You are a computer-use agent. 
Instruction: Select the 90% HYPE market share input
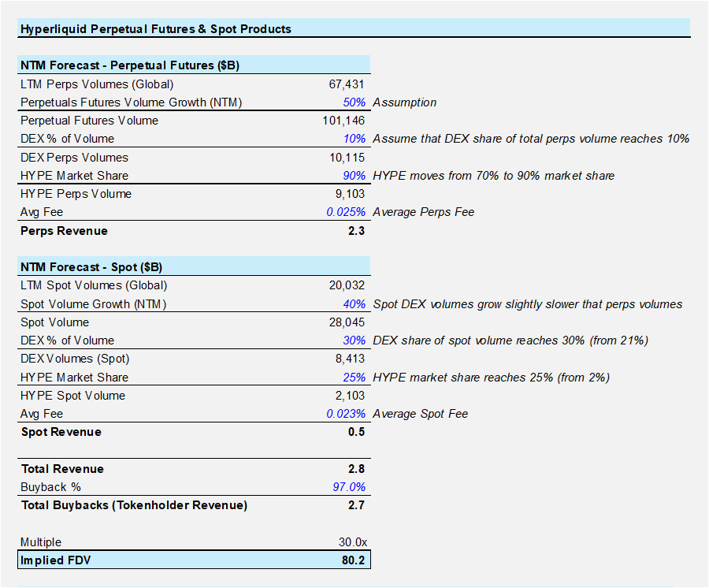coord(354,176)
